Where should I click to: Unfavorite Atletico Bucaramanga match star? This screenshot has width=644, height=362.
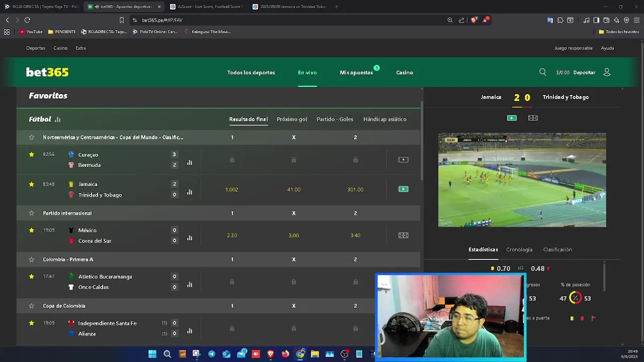[31, 277]
